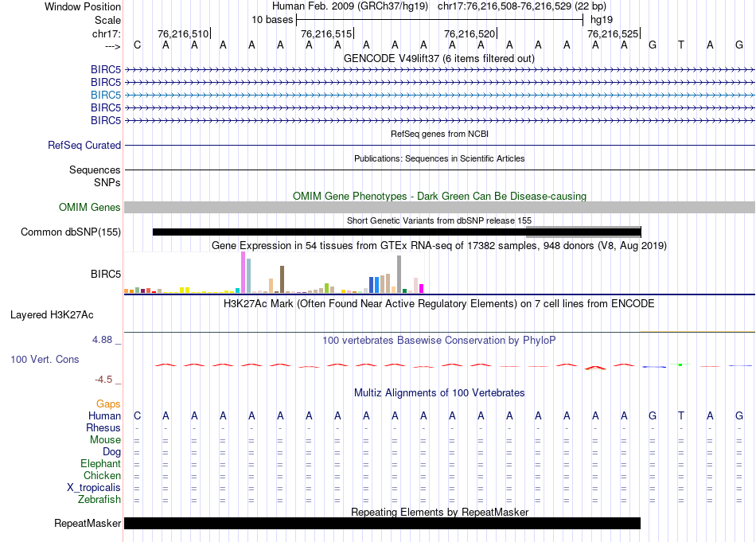Click the gray OMIM Genes item bar
756x542 pixels.
click(440, 208)
